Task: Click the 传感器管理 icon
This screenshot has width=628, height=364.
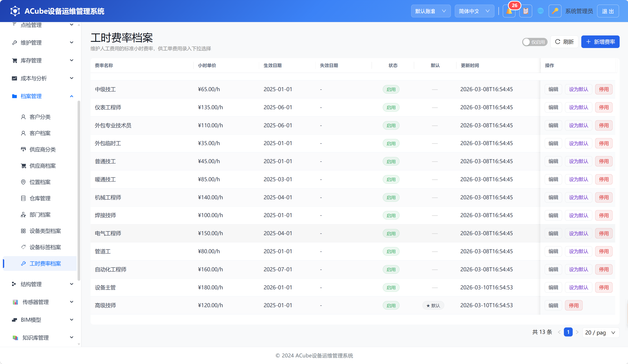Action: 15,302
